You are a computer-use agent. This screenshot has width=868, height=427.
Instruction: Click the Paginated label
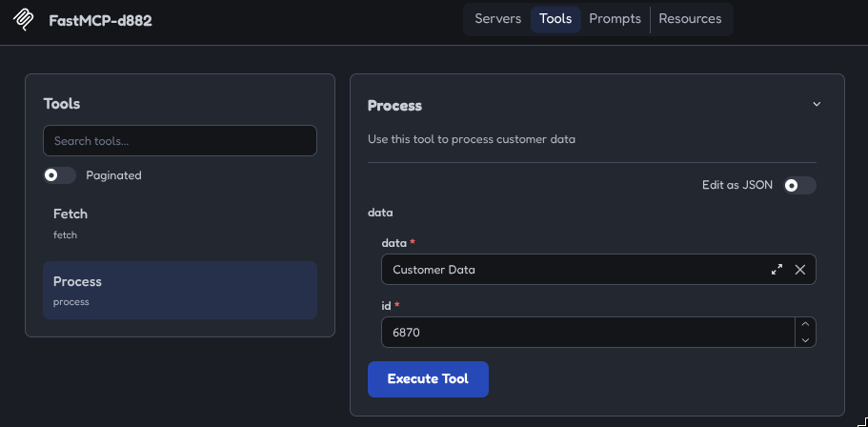point(113,175)
